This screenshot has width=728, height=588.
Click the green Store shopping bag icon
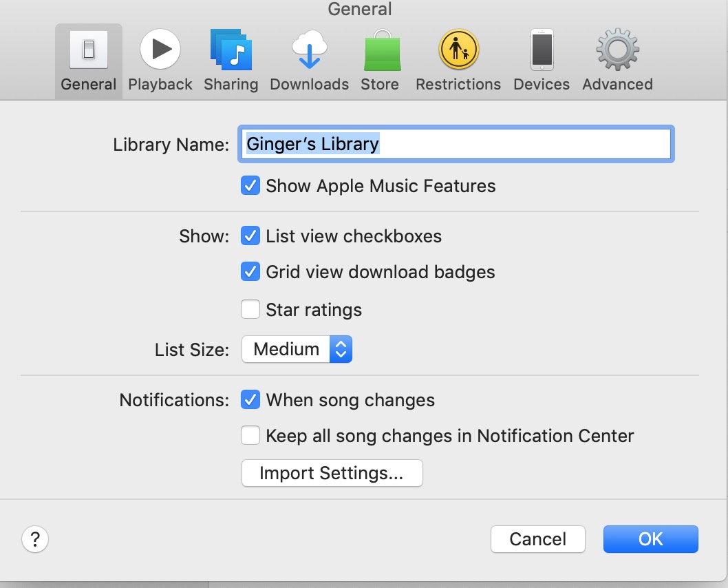(x=381, y=51)
